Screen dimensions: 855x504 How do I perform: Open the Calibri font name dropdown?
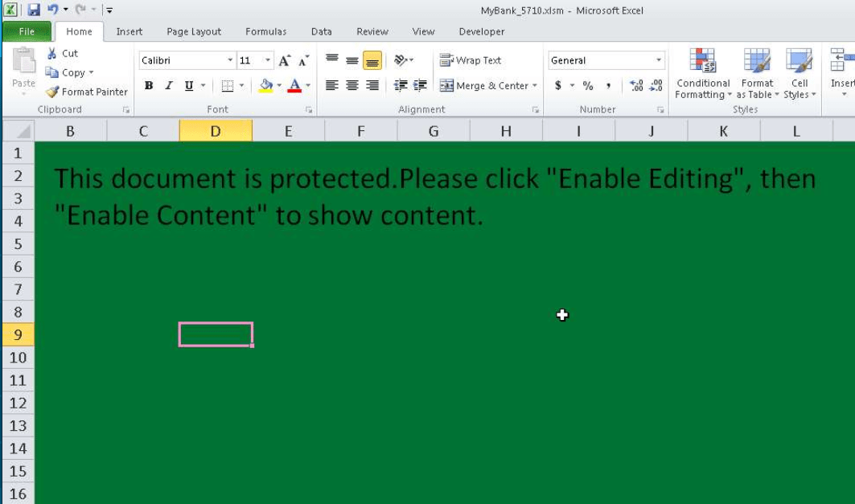coord(230,61)
